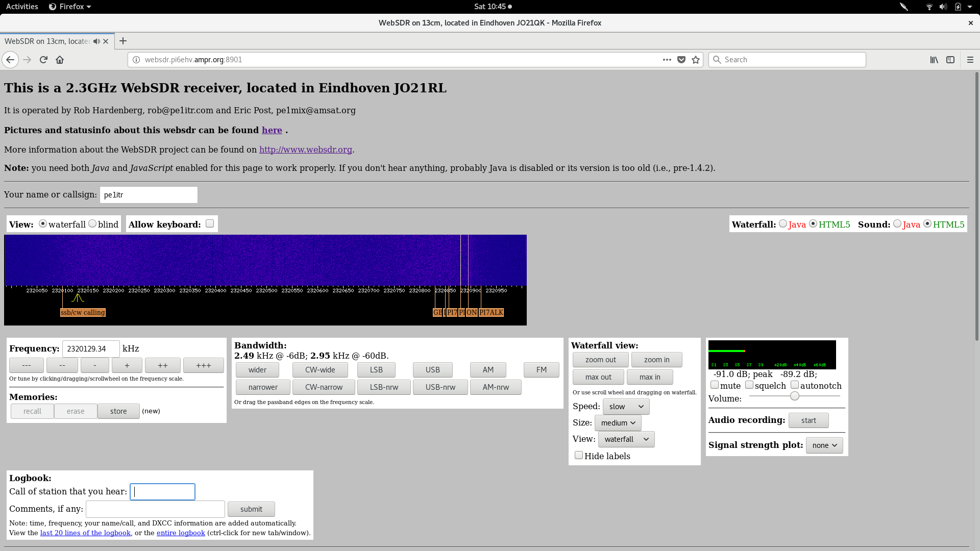Open the Wi-Fi network indicator
Image resolution: width=980 pixels, height=551 pixels.
tap(929, 7)
